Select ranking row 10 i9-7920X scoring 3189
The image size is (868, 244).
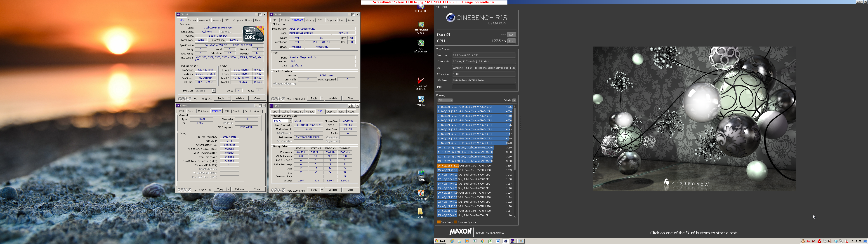pos(475,148)
